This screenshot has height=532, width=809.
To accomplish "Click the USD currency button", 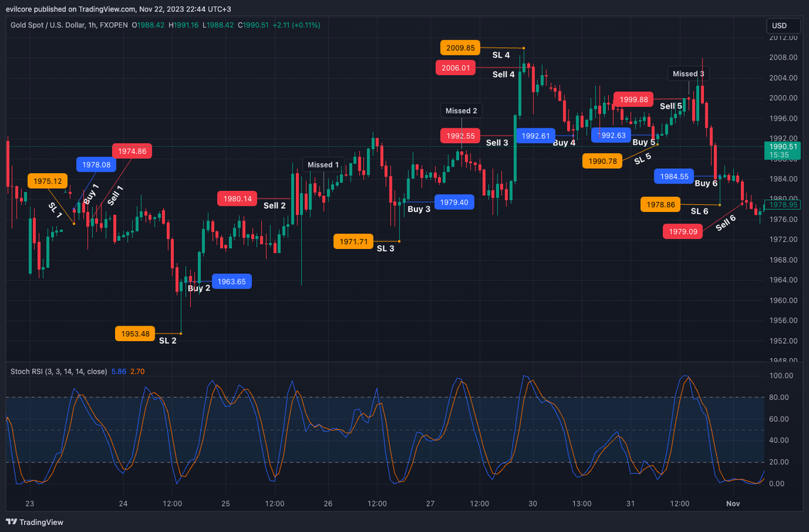I will [783, 26].
